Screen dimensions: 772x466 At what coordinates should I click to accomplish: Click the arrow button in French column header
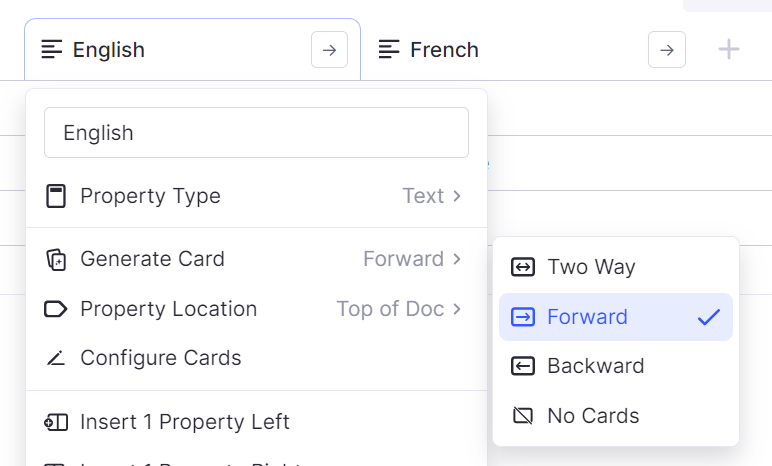click(667, 50)
